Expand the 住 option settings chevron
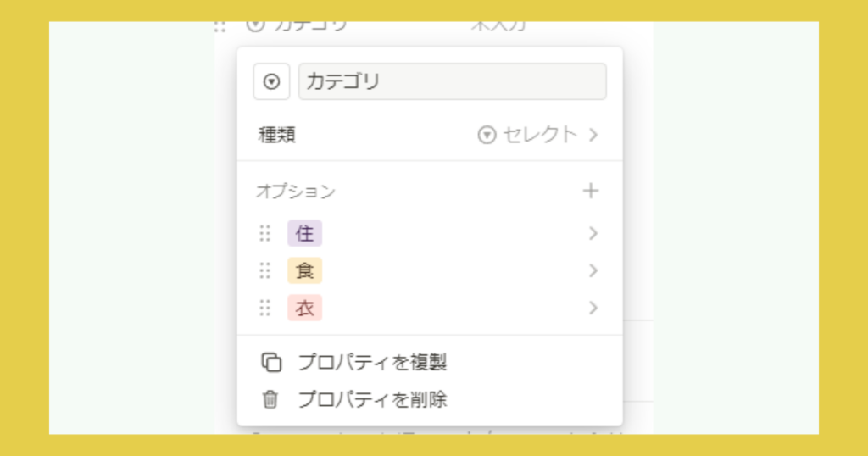The height and width of the screenshot is (456, 868). pos(593,233)
